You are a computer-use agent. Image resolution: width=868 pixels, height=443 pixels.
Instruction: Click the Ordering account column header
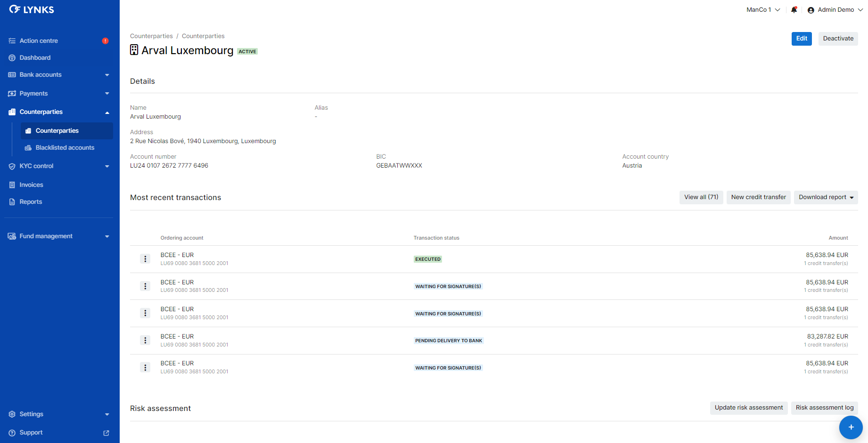pos(182,238)
